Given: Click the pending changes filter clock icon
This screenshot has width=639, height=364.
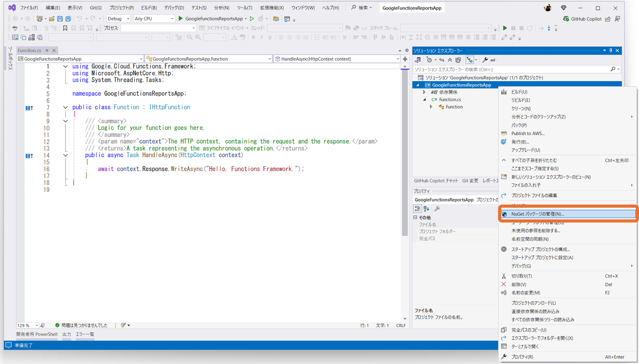Looking at the screenshot, I should click(x=429, y=60).
